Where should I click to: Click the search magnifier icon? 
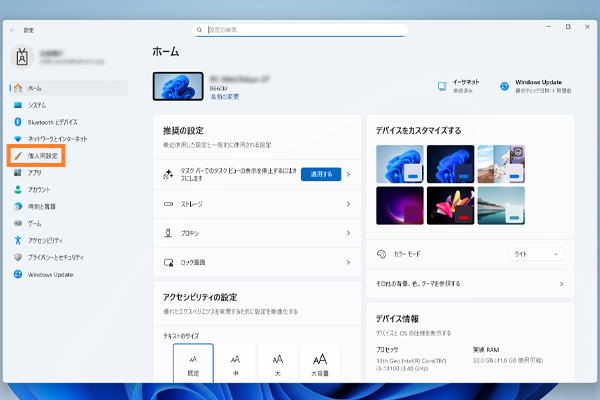[199, 30]
